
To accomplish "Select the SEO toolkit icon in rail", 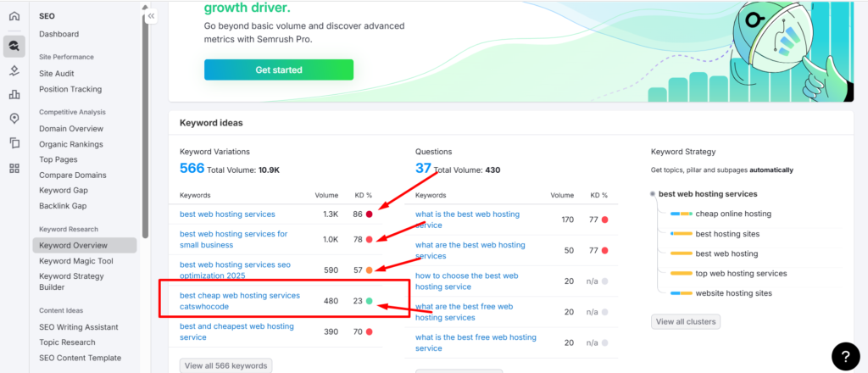I will click(x=14, y=46).
